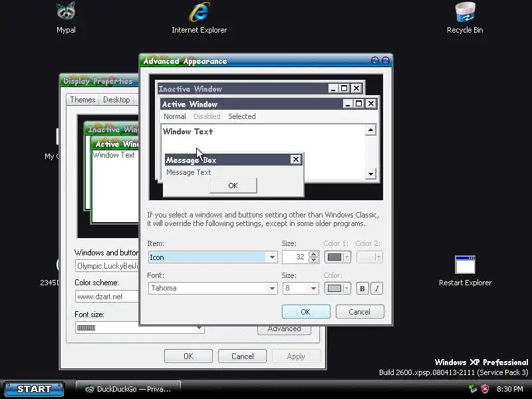Click the red security shield tray icon
This screenshot has width=532, height=399.
click(485, 388)
